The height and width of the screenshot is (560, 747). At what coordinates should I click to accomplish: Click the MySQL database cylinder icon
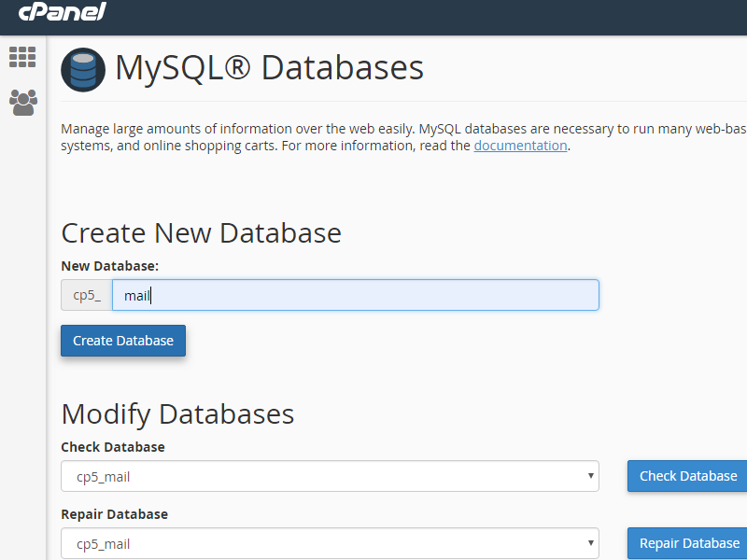pos(82,69)
